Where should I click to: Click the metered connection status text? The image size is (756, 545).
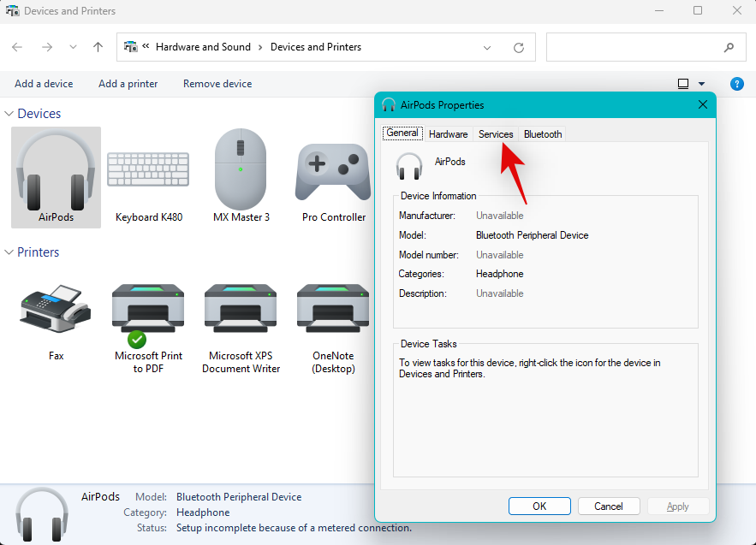[x=295, y=528]
